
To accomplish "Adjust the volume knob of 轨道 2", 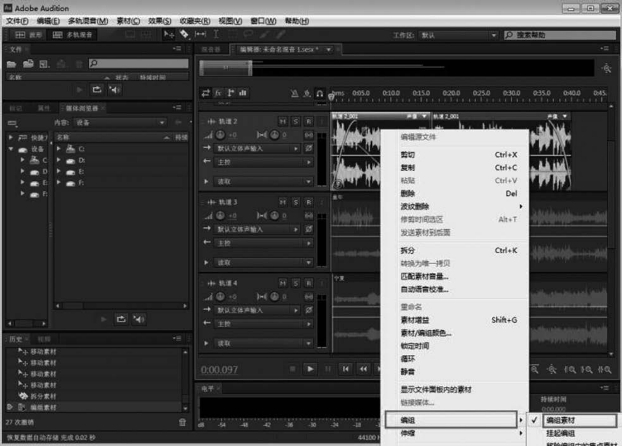I will click(219, 133).
